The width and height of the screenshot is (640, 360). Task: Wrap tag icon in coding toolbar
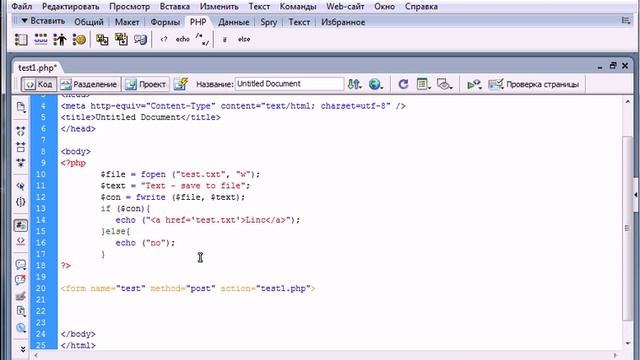(x=21, y=296)
